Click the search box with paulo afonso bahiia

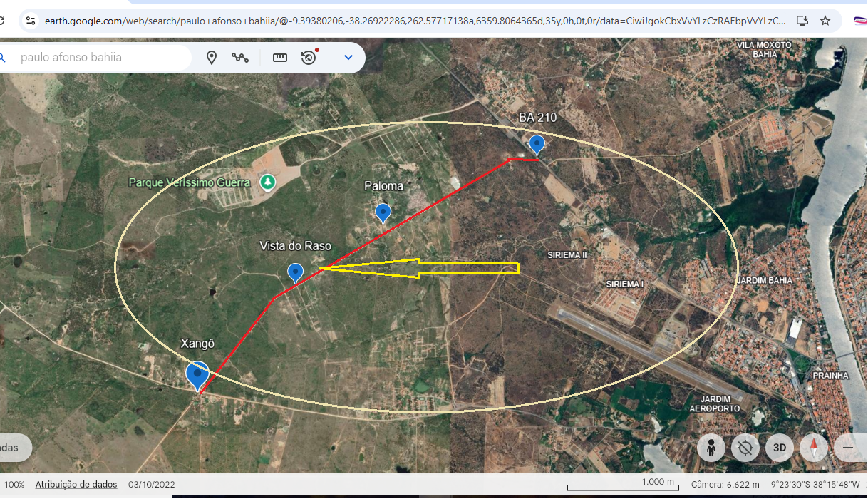tap(100, 58)
